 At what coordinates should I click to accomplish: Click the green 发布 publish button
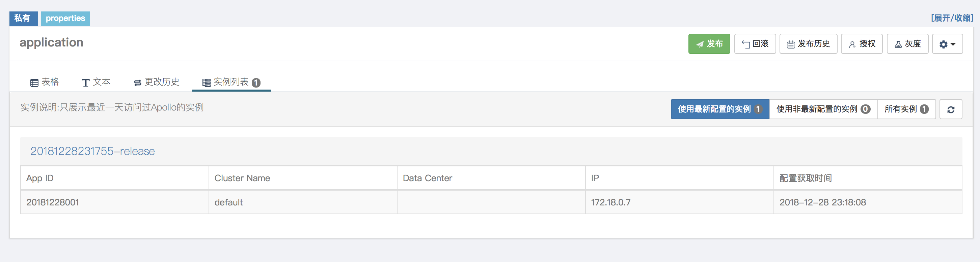point(709,44)
